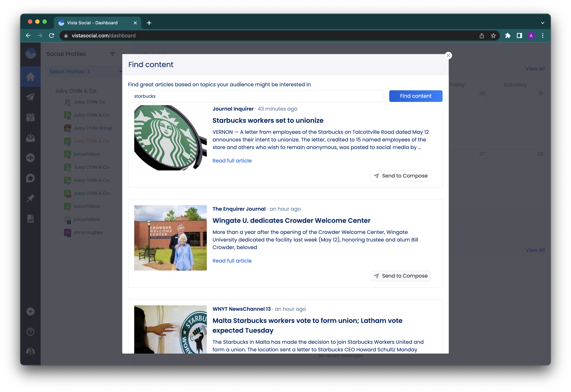The width and height of the screenshot is (571, 392).
Task: Check the Instagram Juicy Chills & Co. profile
Action: 58,167
